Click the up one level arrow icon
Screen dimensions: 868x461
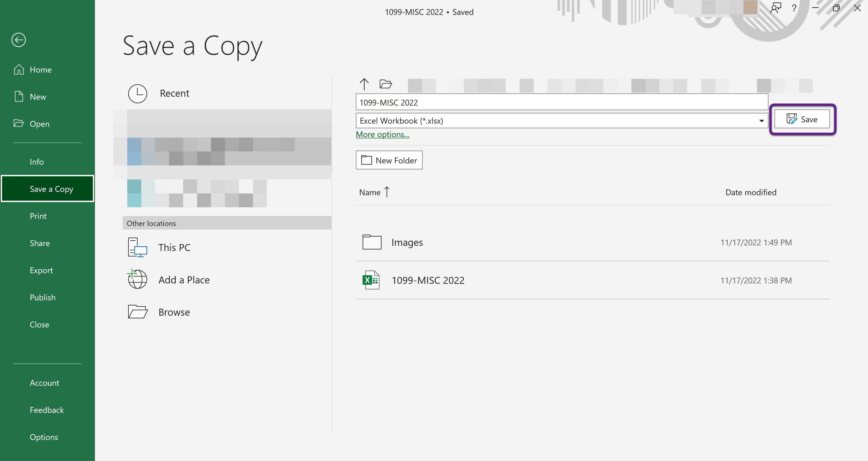[364, 84]
